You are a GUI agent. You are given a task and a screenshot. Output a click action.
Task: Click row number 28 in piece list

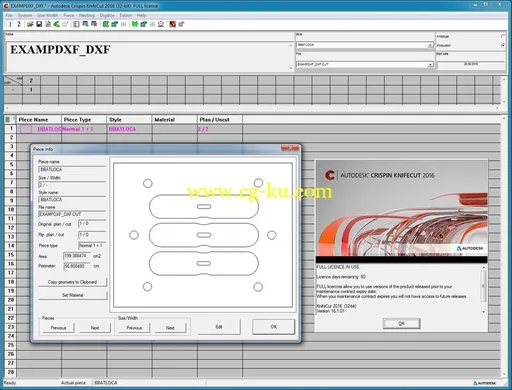(x=11, y=372)
